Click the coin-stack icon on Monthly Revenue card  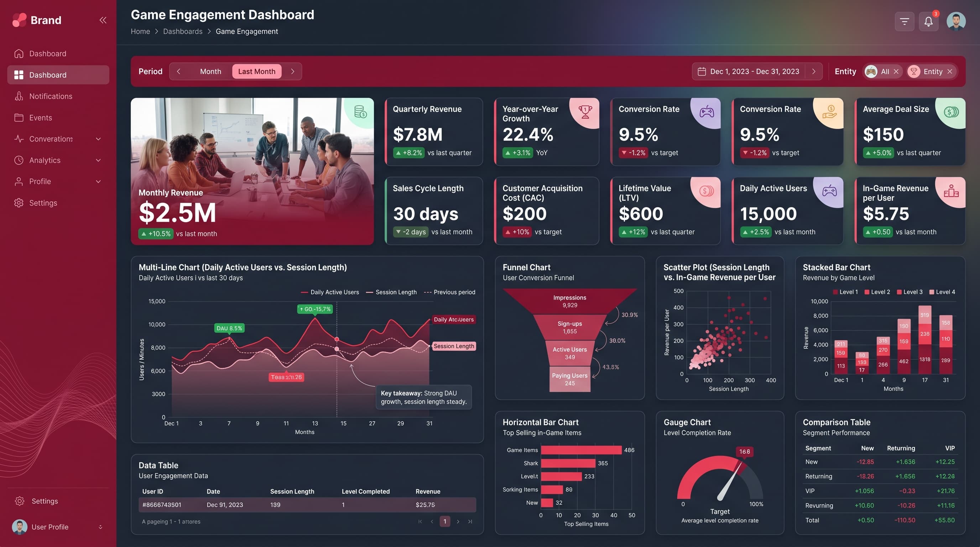pos(360,112)
